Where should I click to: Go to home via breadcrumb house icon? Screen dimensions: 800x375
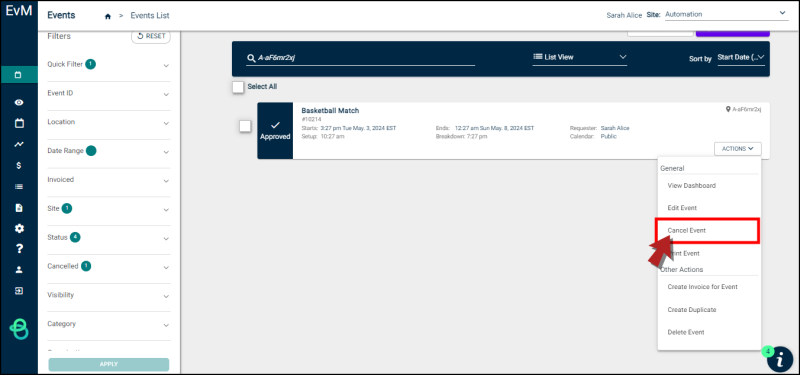(108, 16)
